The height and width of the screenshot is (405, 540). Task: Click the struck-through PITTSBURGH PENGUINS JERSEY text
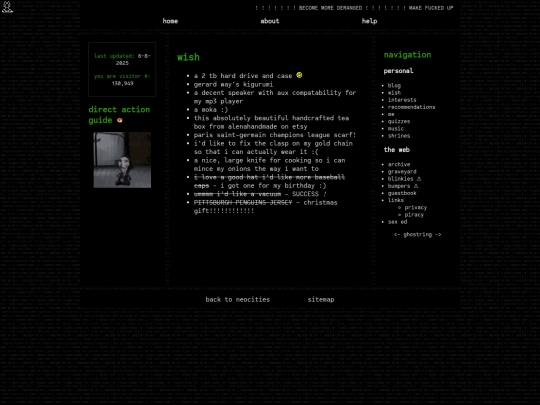tap(243, 202)
